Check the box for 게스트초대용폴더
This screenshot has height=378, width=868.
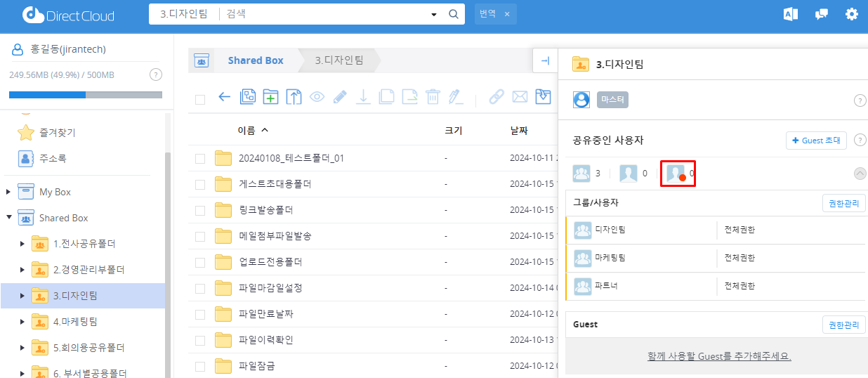200,185
